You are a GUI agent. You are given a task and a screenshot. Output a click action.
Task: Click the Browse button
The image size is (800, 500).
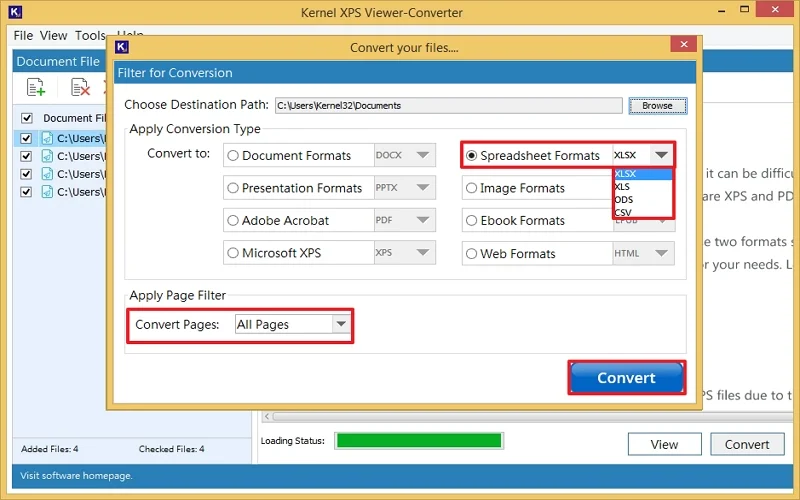pos(658,106)
